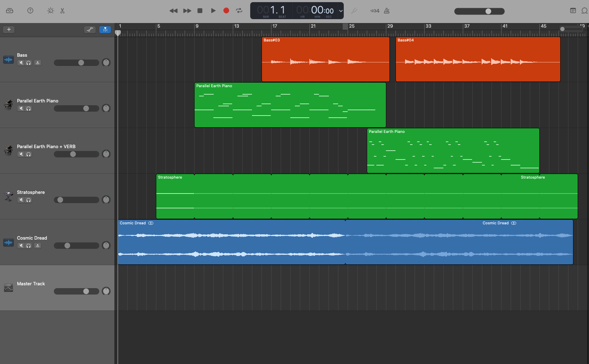Select the Parallel Earth Piano + VERB icon
This screenshot has height=364, width=589.
[9, 151]
